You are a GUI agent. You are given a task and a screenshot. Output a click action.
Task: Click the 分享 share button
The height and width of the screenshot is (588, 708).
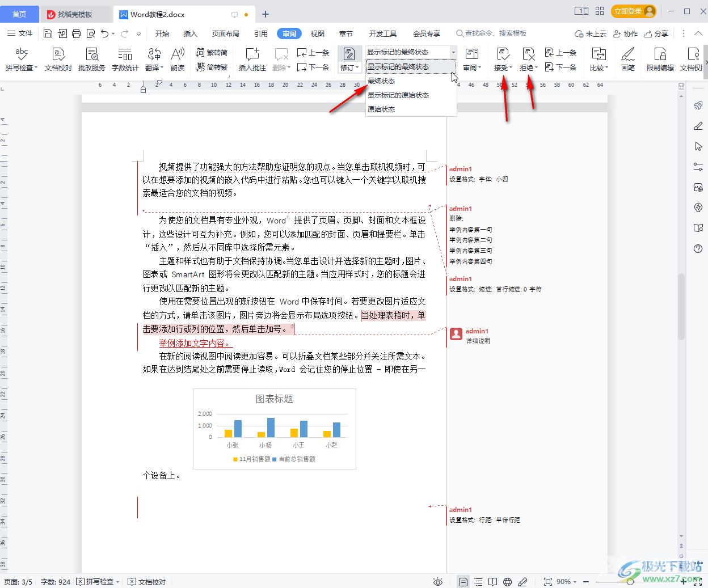(657, 33)
